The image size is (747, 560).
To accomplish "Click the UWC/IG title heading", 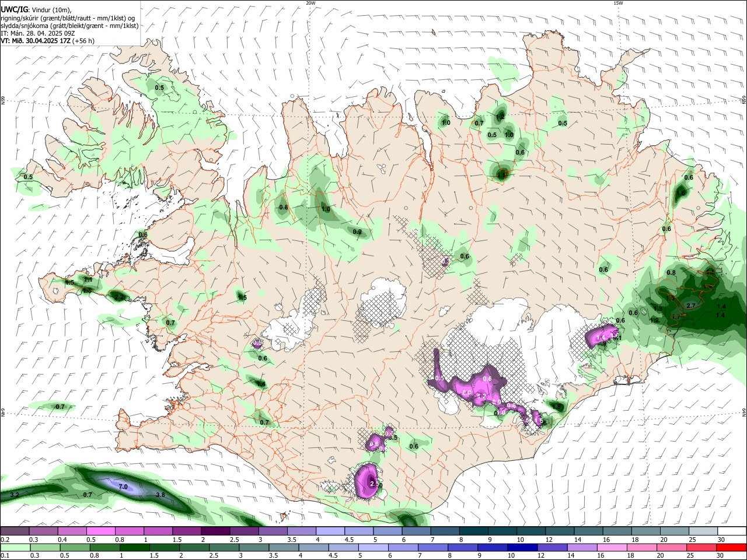I will 16,9.
